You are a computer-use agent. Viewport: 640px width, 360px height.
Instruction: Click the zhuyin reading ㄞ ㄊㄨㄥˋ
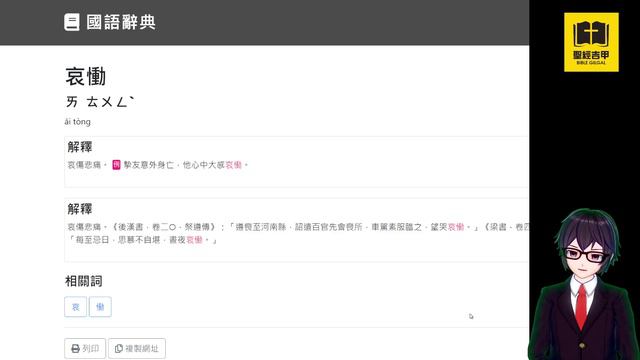pyautogui.click(x=100, y=102)
